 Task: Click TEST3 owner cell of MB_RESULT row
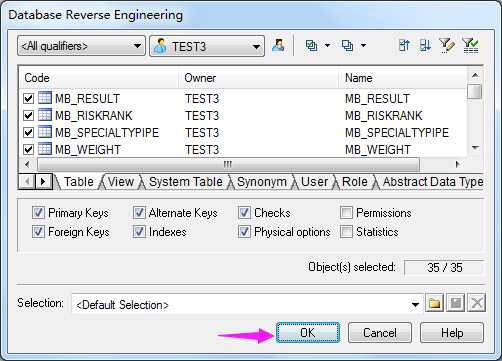[x=202, y=99]
